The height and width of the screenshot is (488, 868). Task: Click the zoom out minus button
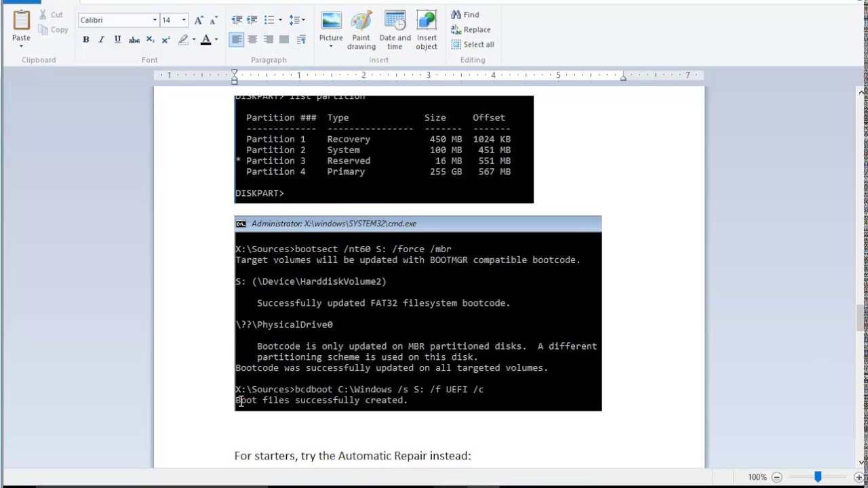(x=777, y=477)
